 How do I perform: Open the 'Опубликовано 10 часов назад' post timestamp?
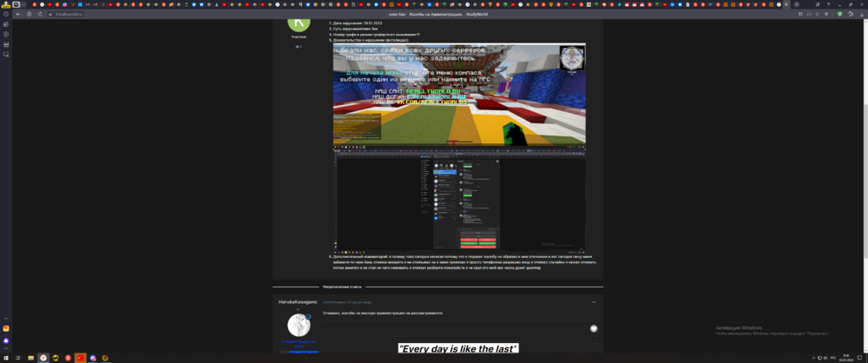pyautogui.click(x=347, y=302)
